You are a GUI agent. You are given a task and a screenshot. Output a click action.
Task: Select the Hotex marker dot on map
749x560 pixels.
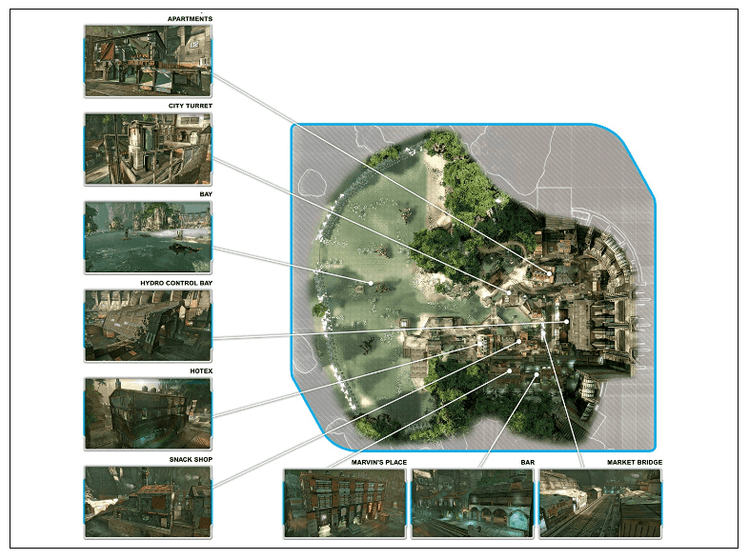(479, 343)
